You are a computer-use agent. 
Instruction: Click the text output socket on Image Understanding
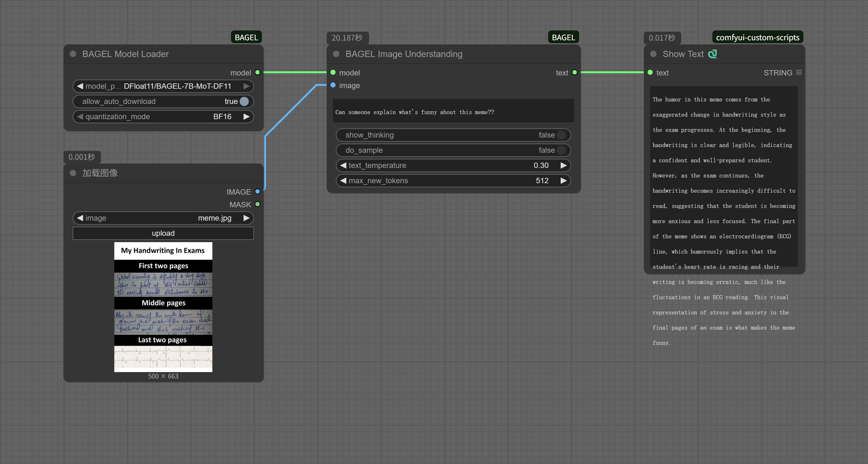[575, 72]
